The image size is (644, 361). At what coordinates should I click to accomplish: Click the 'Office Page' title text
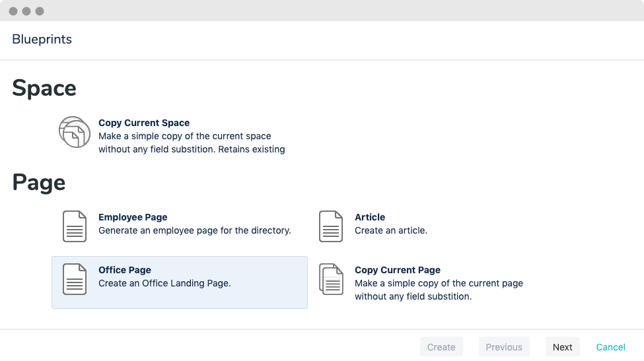coord(124,271)
